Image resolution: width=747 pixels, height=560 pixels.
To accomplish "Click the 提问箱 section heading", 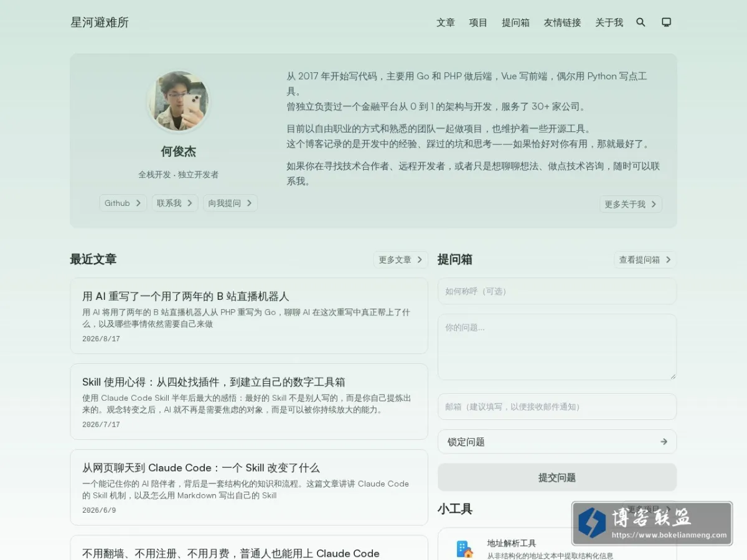I will click(455, 259).
